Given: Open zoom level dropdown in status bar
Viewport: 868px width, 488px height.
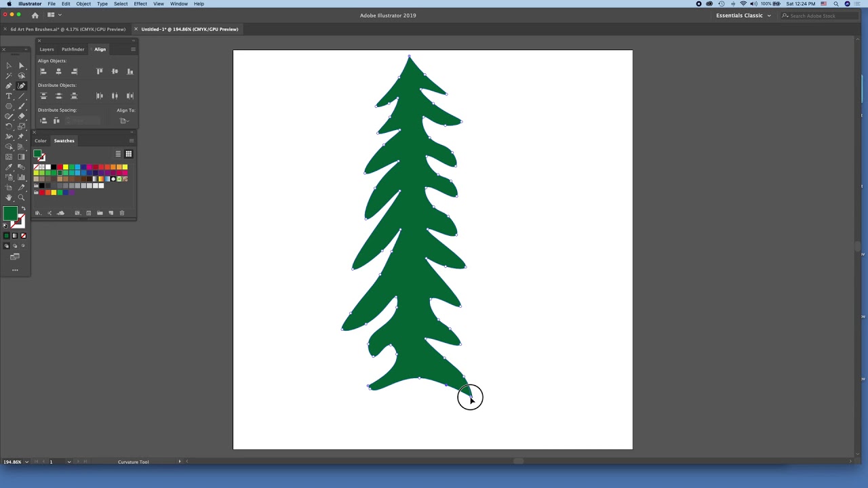Looking at the screenshot, I should point(26,462).
